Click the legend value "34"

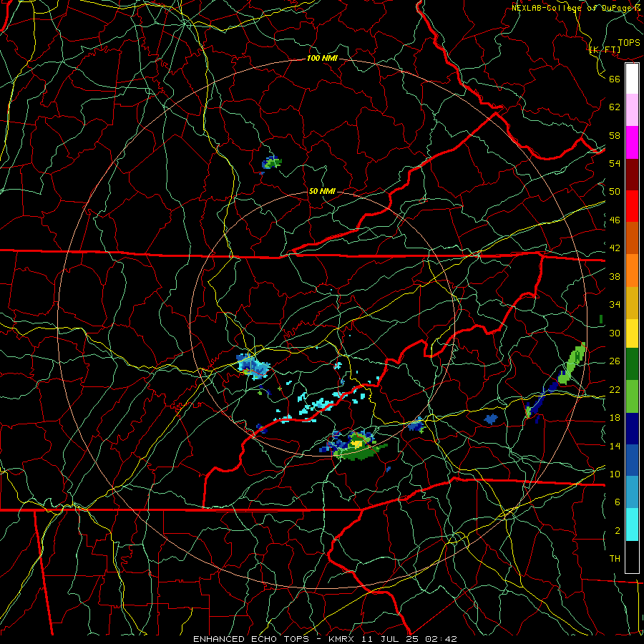point(615,305)
